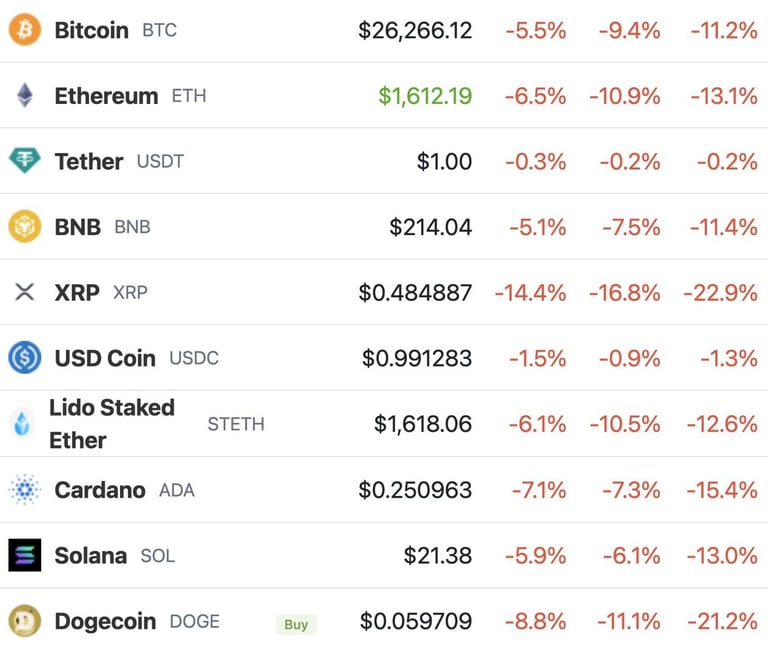This screenshot has width=768, height=649.
Task: Click the Solana price $21.38
Action: pyautogui.click(x=438, y=555)
